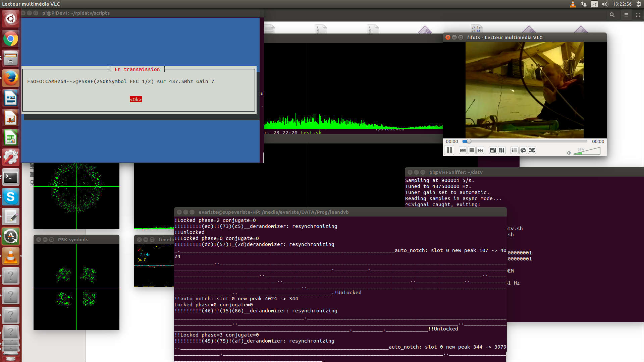
Task: Click the 'Tuned to 437500000 Hz.' line
Action: (x=438, y=186)
